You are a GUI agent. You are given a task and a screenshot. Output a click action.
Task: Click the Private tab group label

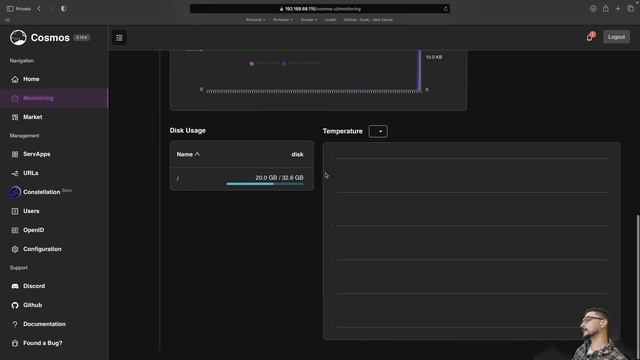click(x=23, y=9)
